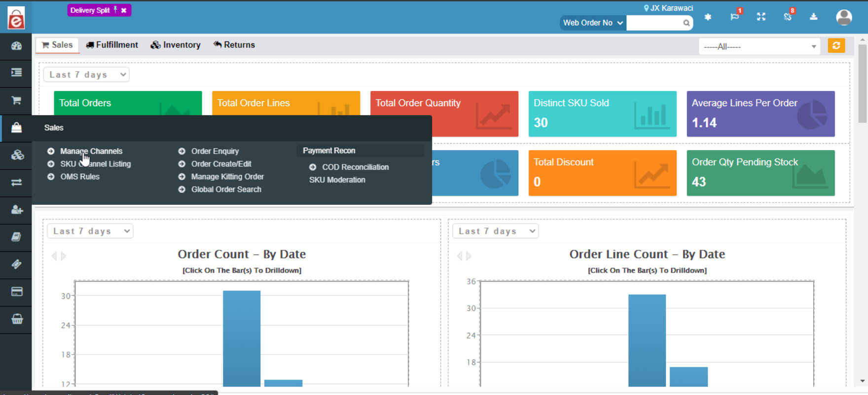Open the add-user sidebar icon
Image resolution: width=868 pixels, height=395 pixels.
(17, 210)
